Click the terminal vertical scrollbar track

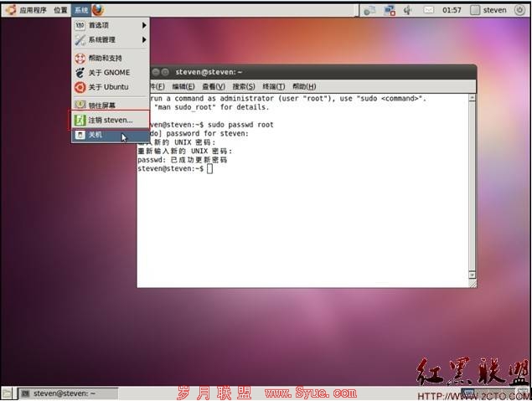pyautogui.click(x=472, y=187)
